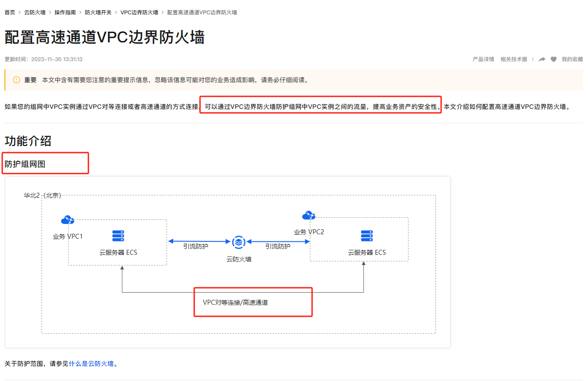The width and height of the screenshot is (588, 381).
Task: Open 产品详情 link
Action: [x=484, y=59]
